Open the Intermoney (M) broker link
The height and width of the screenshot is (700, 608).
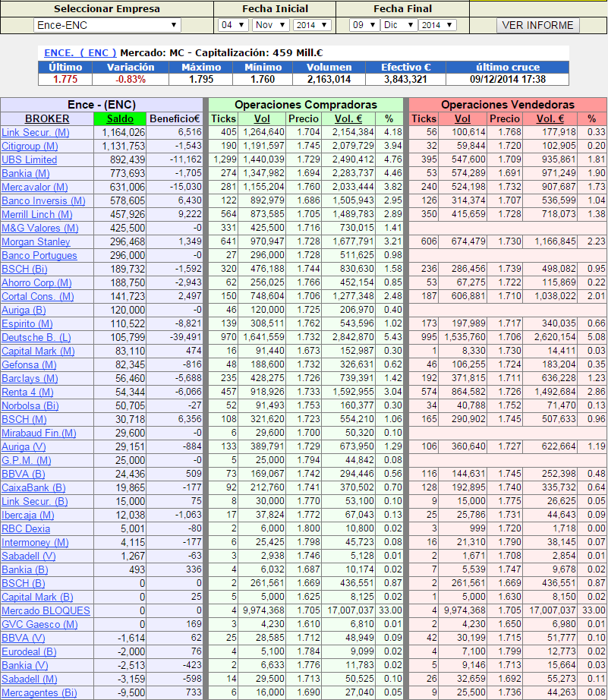35,542
